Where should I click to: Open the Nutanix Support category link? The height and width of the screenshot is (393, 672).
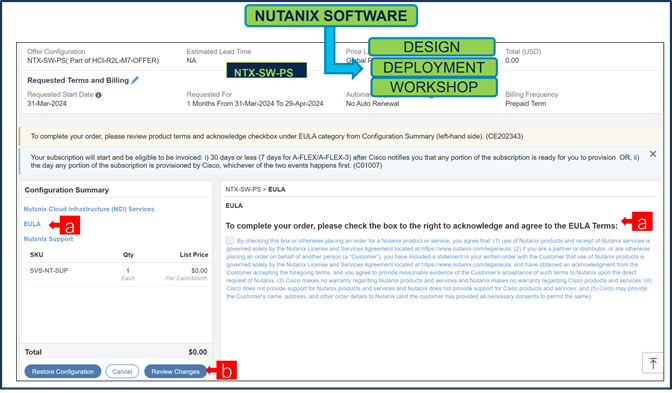(48, 239)
